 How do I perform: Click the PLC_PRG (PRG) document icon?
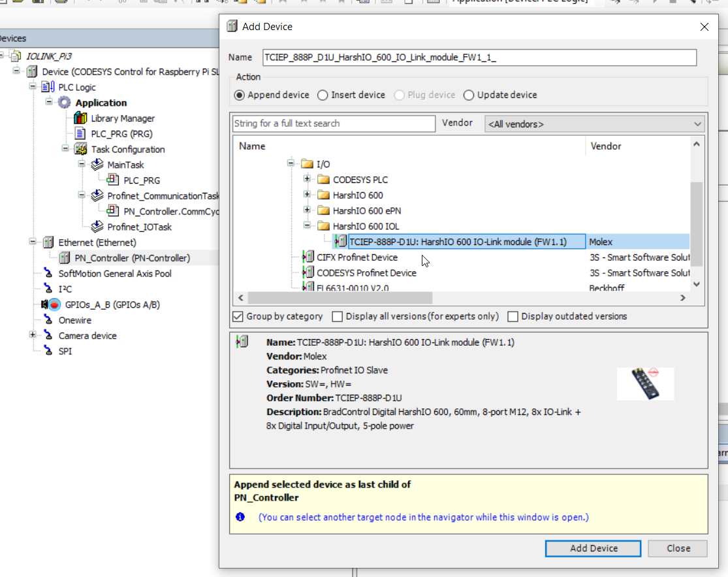tap(80, 134)
